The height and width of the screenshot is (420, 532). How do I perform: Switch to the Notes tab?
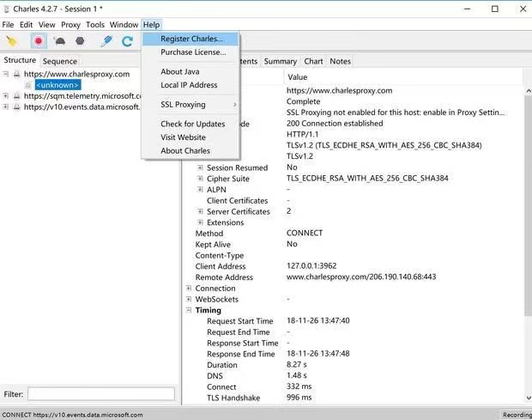coord(341,62)
